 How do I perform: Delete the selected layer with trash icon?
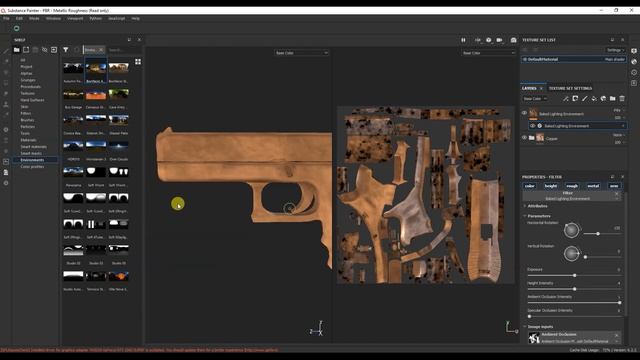click(622, 98)
